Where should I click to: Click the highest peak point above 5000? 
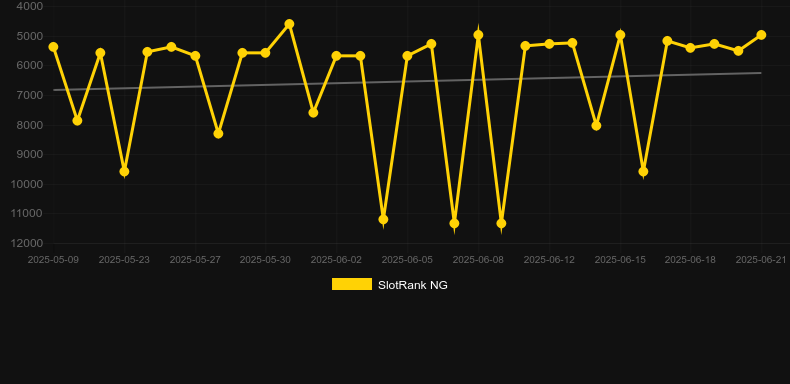coord(289,24)
